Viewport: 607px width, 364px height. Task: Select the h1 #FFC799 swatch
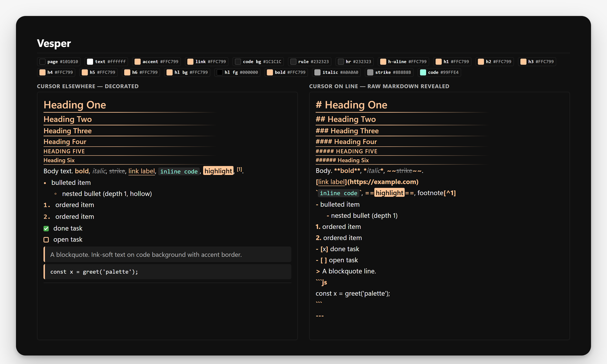coord(452,61)
